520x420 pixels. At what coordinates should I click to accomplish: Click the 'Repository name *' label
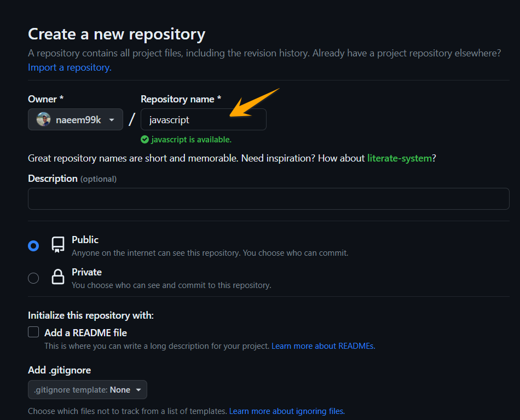tap(181, 99)
